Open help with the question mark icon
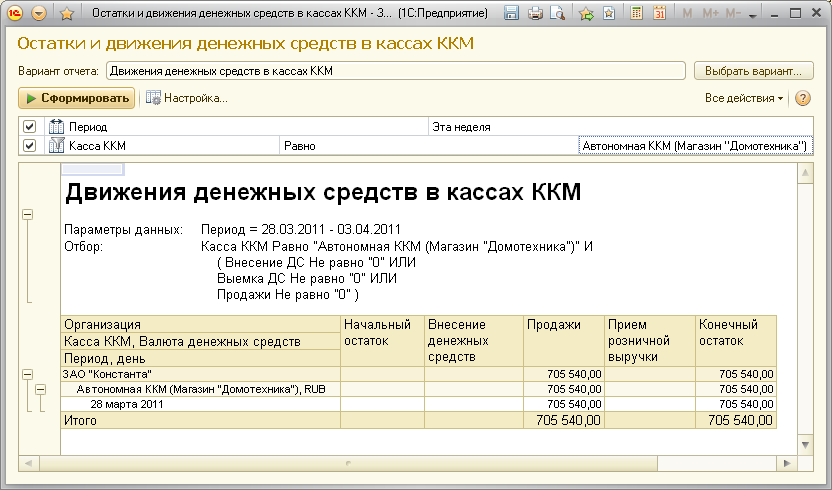Screen dimensions: 832x490 pyautogui.click(x=803, y=98)
